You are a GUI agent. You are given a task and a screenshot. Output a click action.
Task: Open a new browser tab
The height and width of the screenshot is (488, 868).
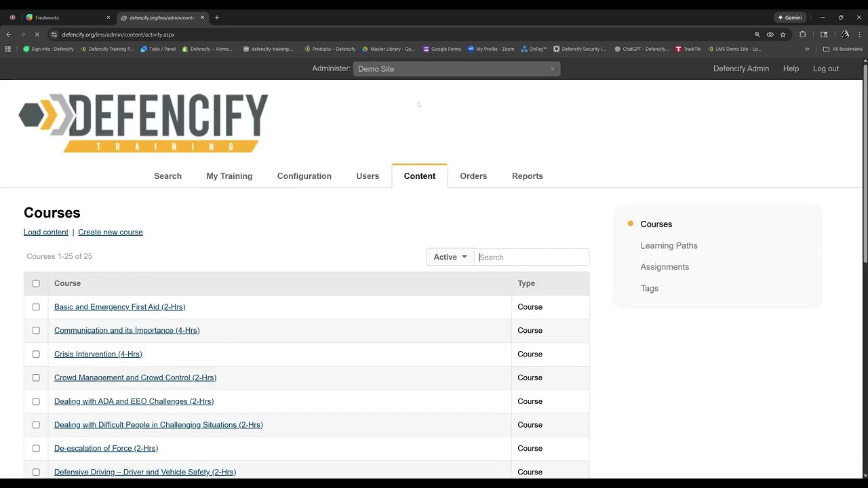(x=217, y=18)
